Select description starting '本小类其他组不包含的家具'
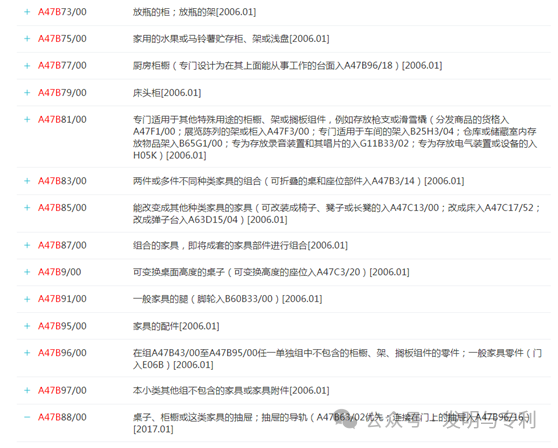The height and width of the screenshot is (448, 558). (x=231, y=391)
